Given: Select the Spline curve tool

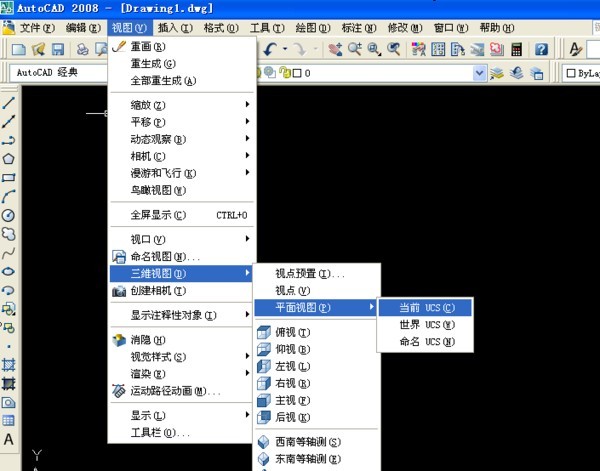Looking at the screenshot, I should pyautogui.click(x=8, y=253).
